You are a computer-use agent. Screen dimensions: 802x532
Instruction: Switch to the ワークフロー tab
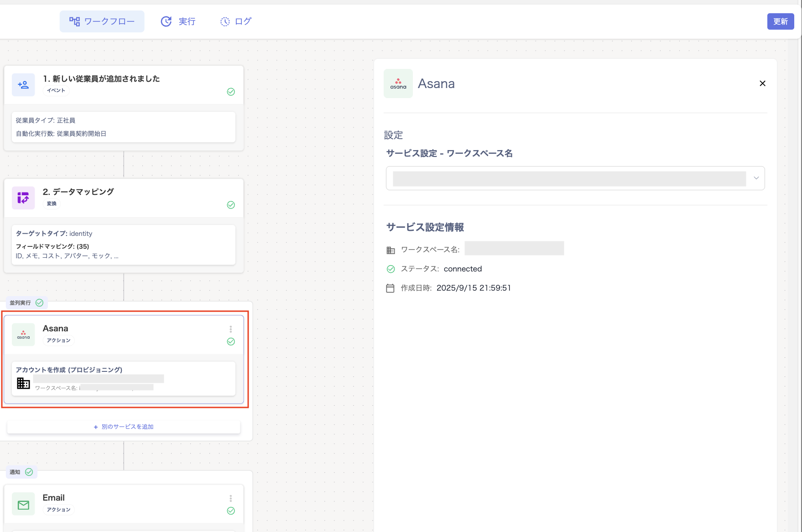tap(102, 21)
